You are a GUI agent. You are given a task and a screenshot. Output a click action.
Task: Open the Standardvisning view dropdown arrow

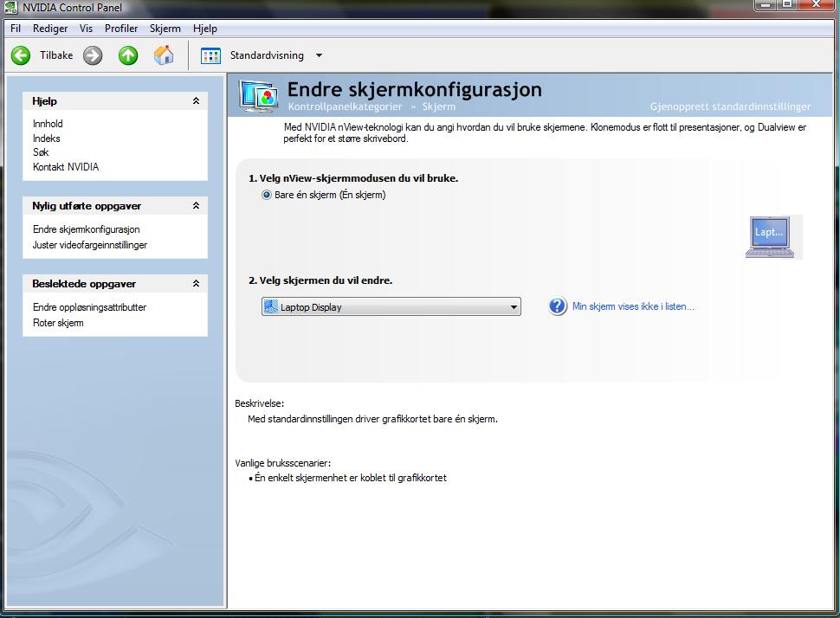tap(320, 55)
